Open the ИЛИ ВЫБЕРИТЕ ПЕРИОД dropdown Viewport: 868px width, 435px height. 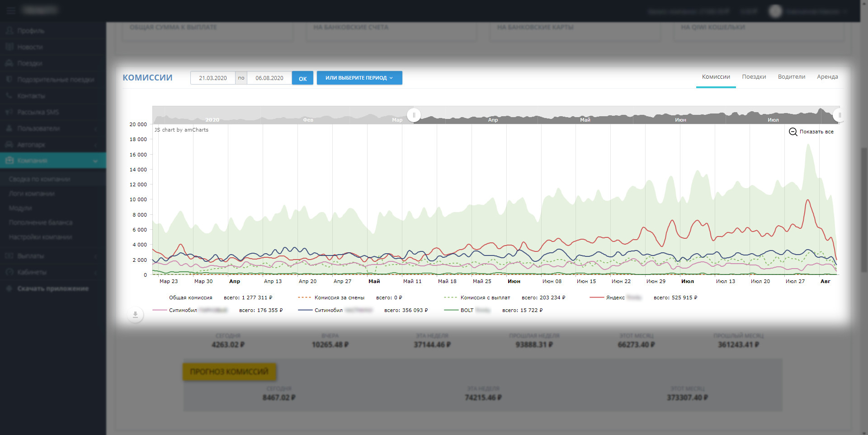[x=359, y=78]
